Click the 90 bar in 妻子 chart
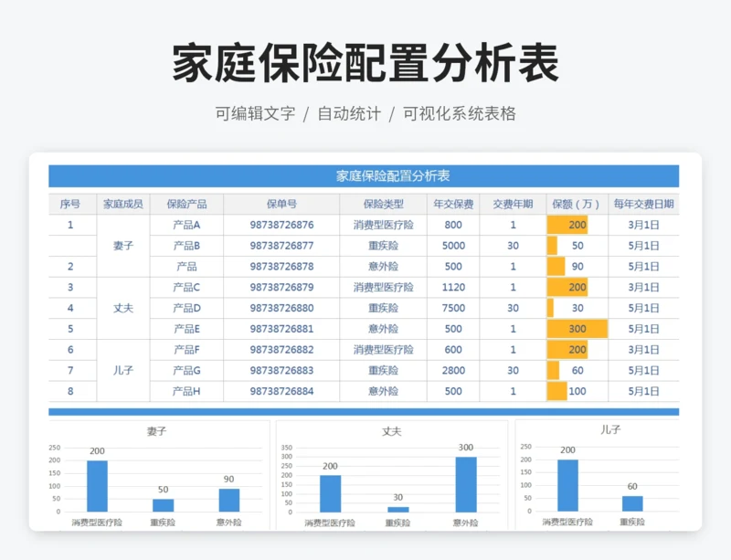Viewport: 731px width, 560px height. click(229, 501)
